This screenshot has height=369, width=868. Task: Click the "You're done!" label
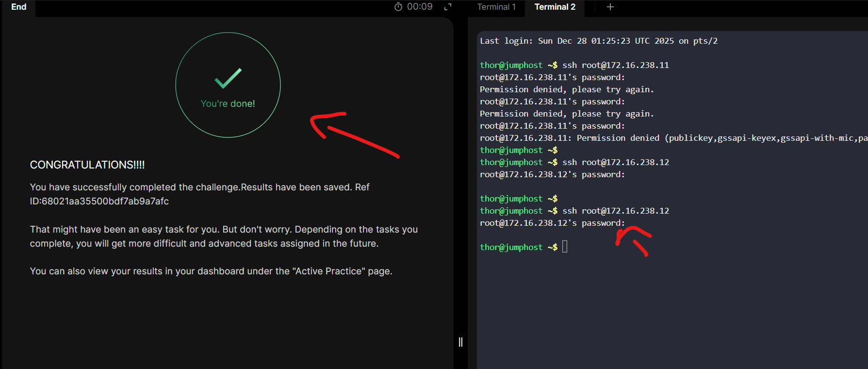coord(228,103)
